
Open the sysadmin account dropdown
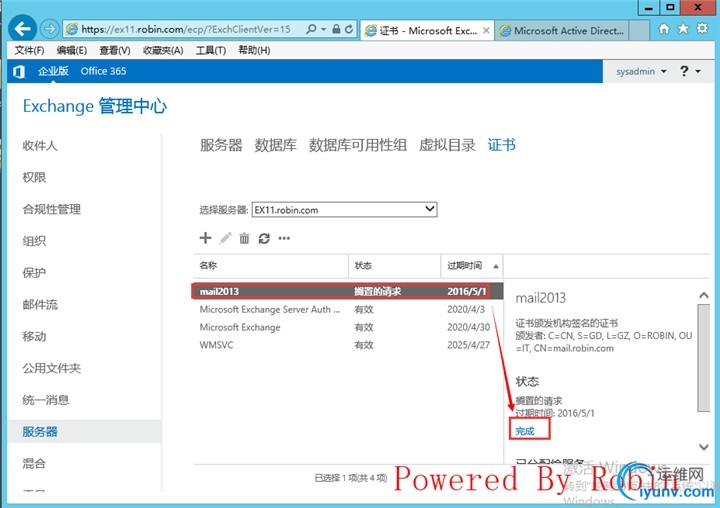[x=641, y=72]
